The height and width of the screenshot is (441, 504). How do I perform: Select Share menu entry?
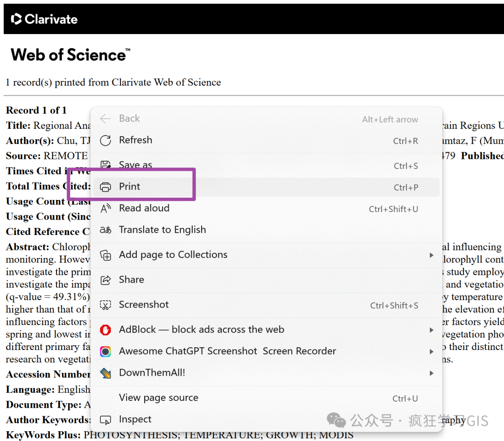(x=266, y=280)
